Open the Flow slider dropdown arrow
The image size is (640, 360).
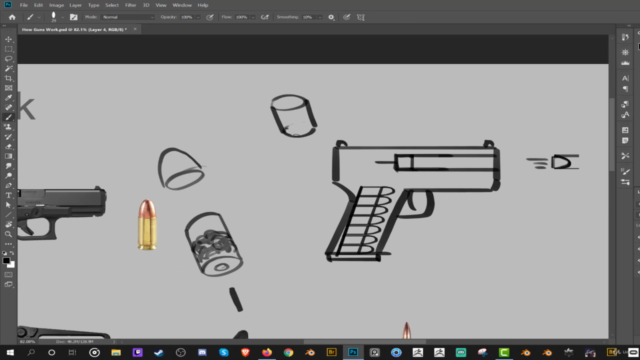253,17
